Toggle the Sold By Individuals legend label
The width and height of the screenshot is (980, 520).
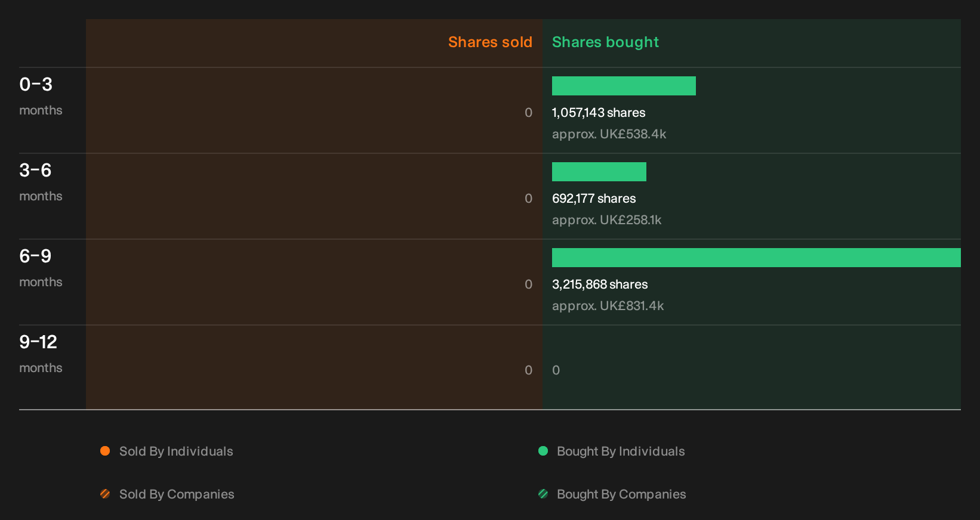[176, 451]
